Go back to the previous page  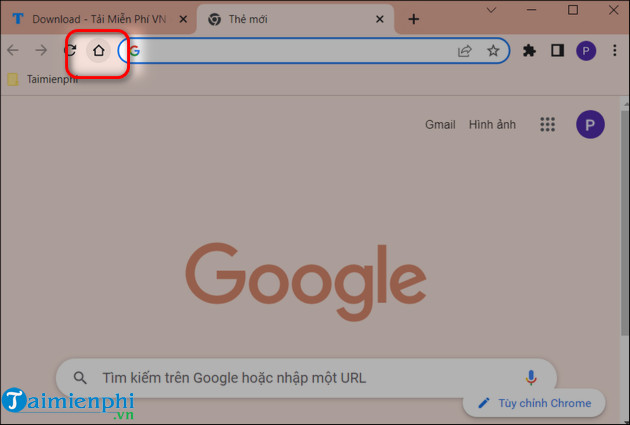pos(13,50)
